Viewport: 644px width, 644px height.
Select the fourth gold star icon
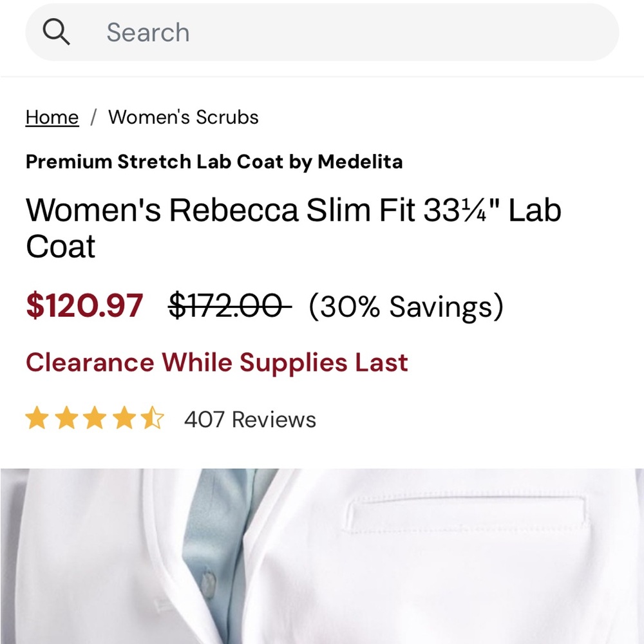124,419
